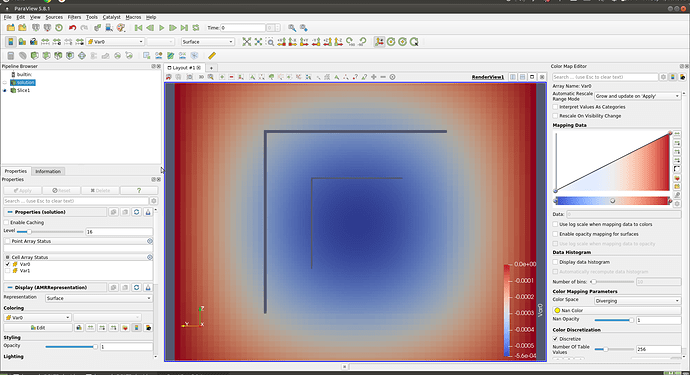Enable the Var1 cell array checkbox
Image resolution: width=690 pixels, height=375 pixels.
[x=7, y=271]
